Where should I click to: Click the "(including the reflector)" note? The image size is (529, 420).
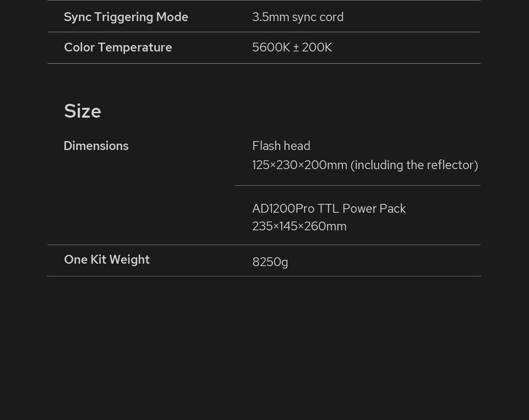[x=414, y=165]
